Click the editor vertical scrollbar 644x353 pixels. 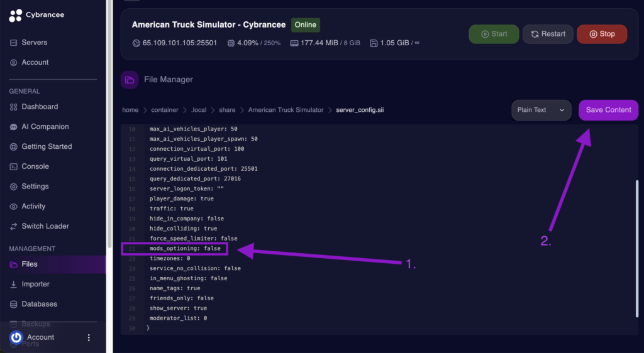coord(637,249)
